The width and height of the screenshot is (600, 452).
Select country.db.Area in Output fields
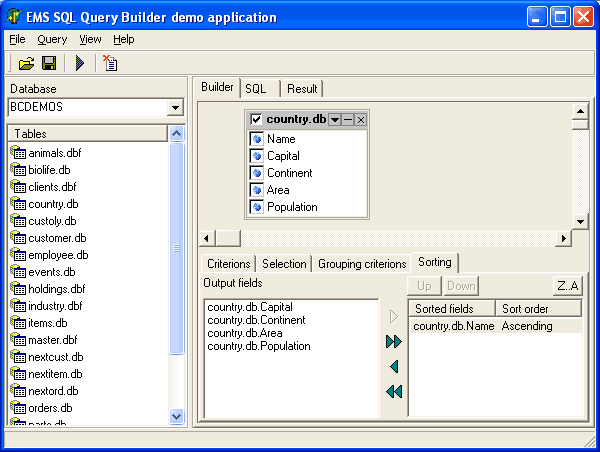[x=245, y=333]
